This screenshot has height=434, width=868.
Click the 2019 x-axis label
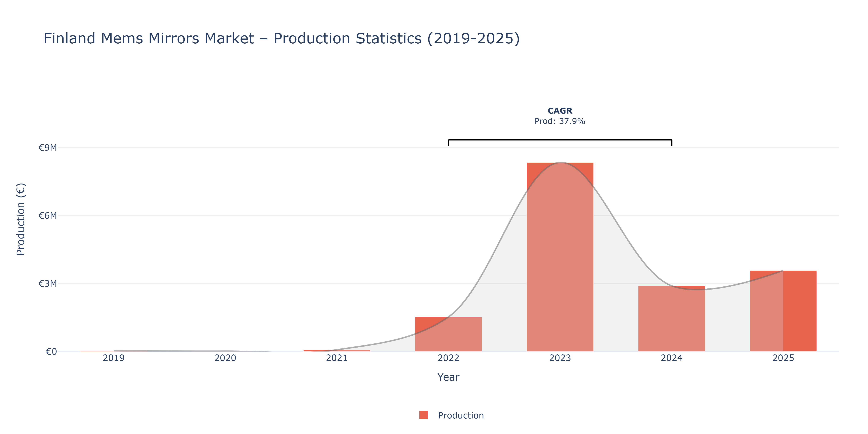tap(114, 358)
